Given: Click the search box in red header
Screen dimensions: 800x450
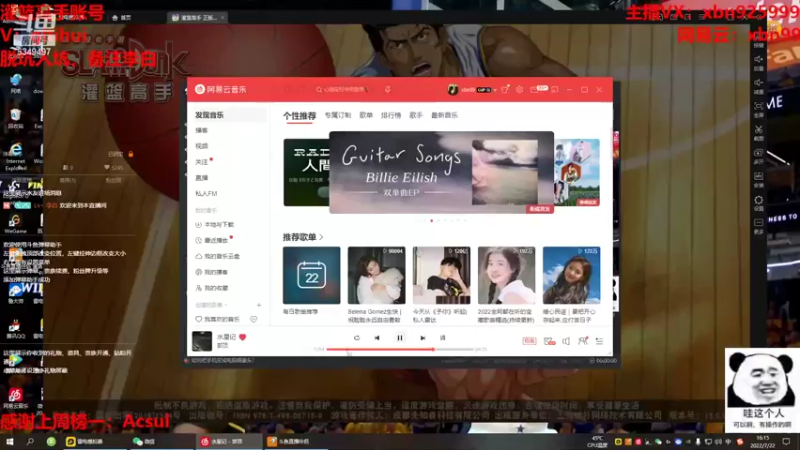Looking at the screenshot, I should 344,89.
